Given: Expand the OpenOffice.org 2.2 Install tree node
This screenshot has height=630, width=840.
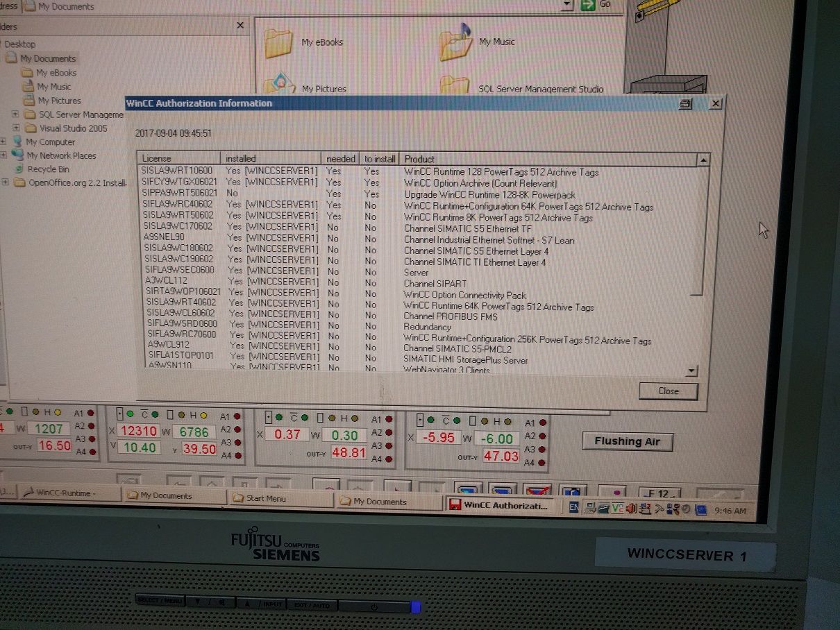Looking at the screenshot, I should pos(5,182).
